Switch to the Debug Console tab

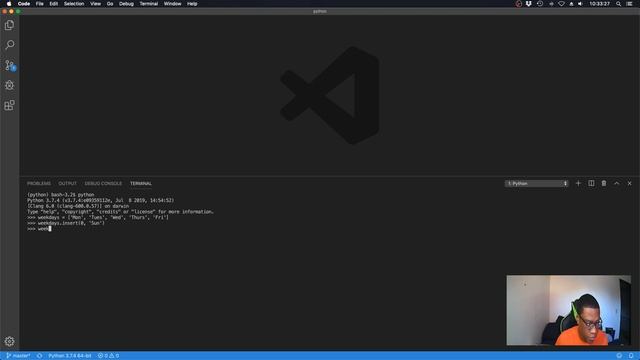[x=103, y=184]
